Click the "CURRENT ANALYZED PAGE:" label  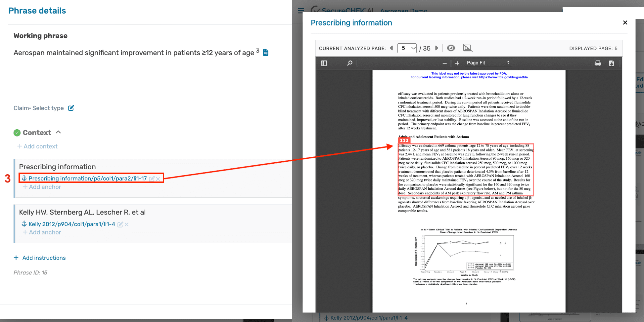pyautogui.click(x=352, y=48)
